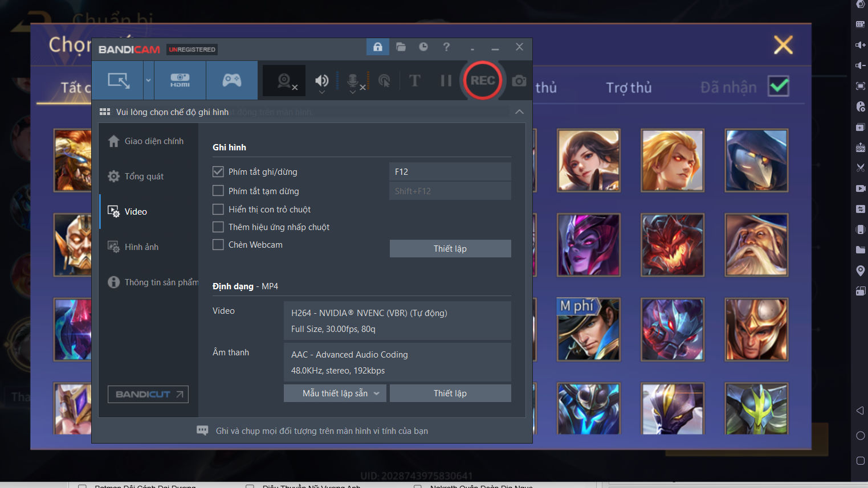This screenshot has height=488, width=868.
Task: Click the red REC record button
Action: [482, 80]
